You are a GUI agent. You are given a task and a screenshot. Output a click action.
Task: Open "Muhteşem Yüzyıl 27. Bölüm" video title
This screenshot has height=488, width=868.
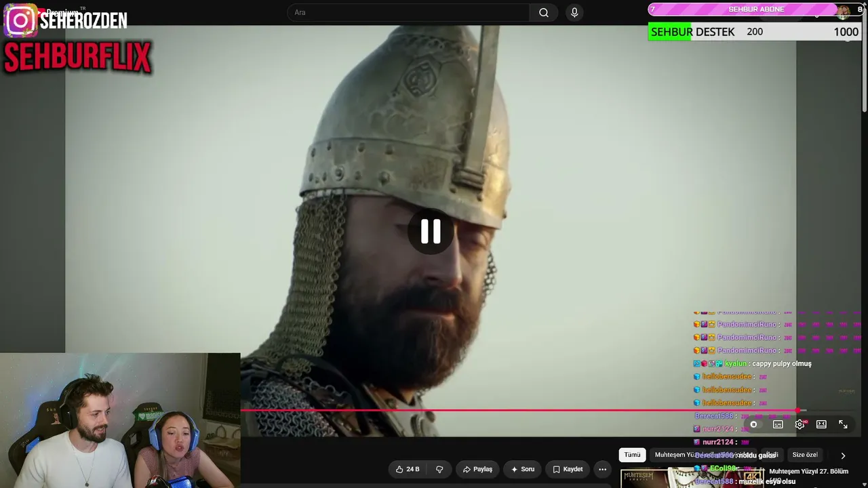[x=808, y=471]
